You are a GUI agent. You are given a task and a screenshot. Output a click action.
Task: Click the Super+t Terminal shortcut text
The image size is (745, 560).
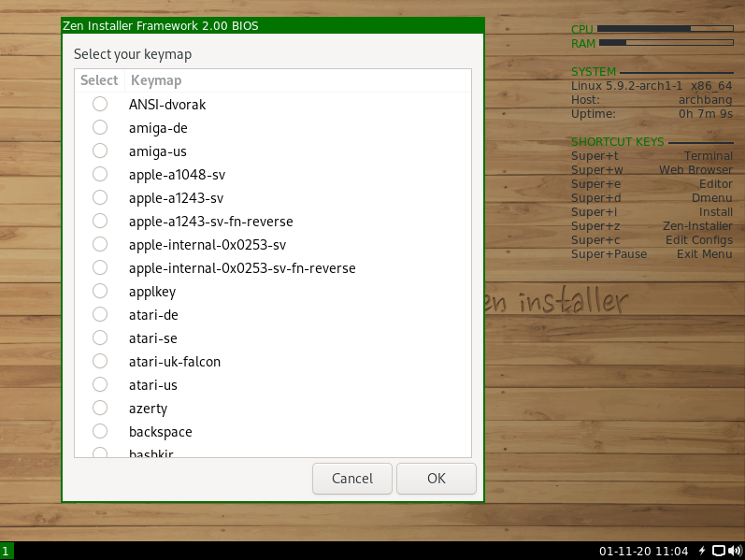652,156
